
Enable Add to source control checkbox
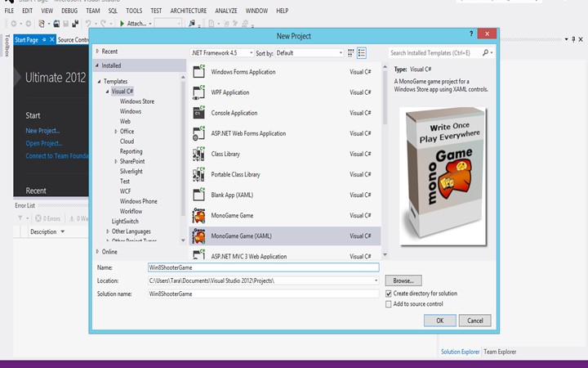(389, 303)
